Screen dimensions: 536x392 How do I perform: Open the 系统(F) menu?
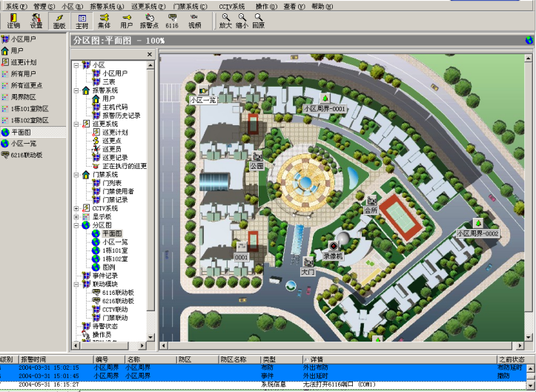tap(16, 6)
